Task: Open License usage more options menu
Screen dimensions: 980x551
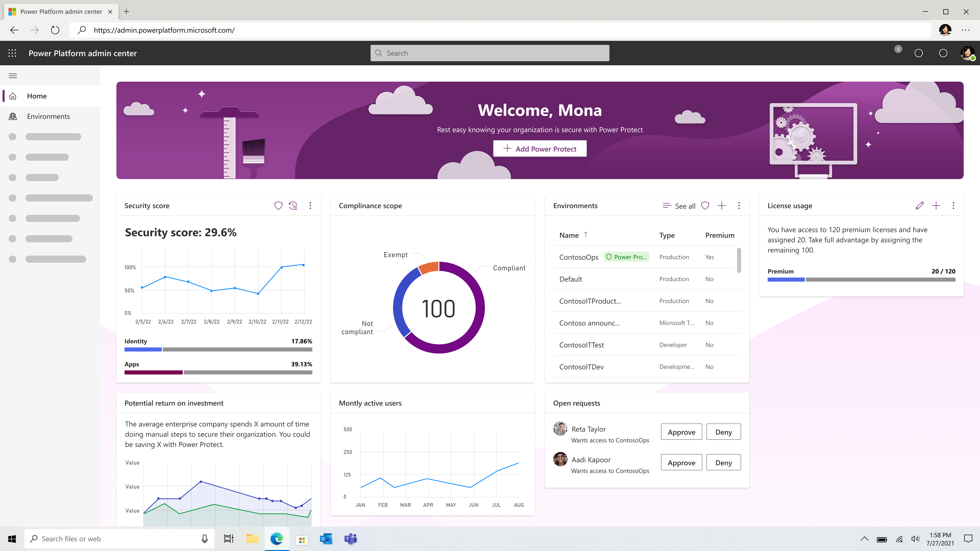Action: point(953,206)
